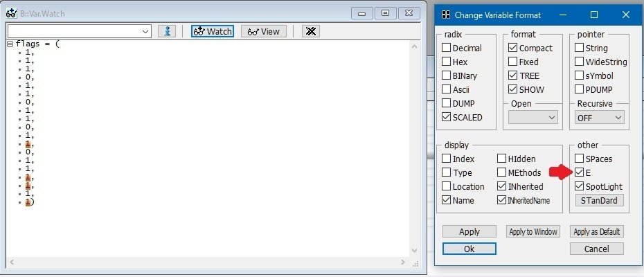The height and width of the screenshot is (277, 644).
Task: Uncheck the SCALED checkbox
Action: pyautogui.click(x=446, y=117)
